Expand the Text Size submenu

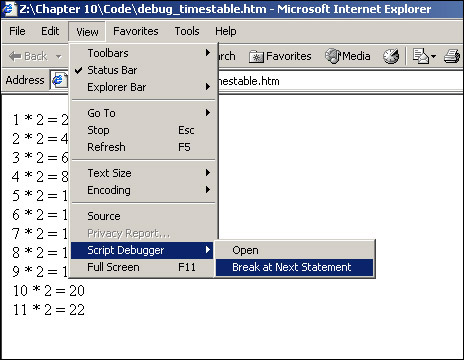(143, 173)
